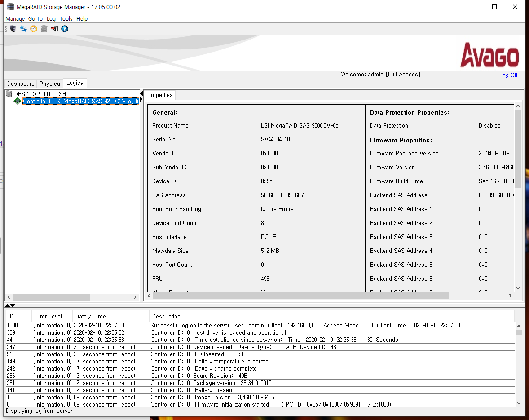This screenshot has width=529, height=420.
Task: Click left arrow of tree pane scrollbar
Action: pos(9,297)
